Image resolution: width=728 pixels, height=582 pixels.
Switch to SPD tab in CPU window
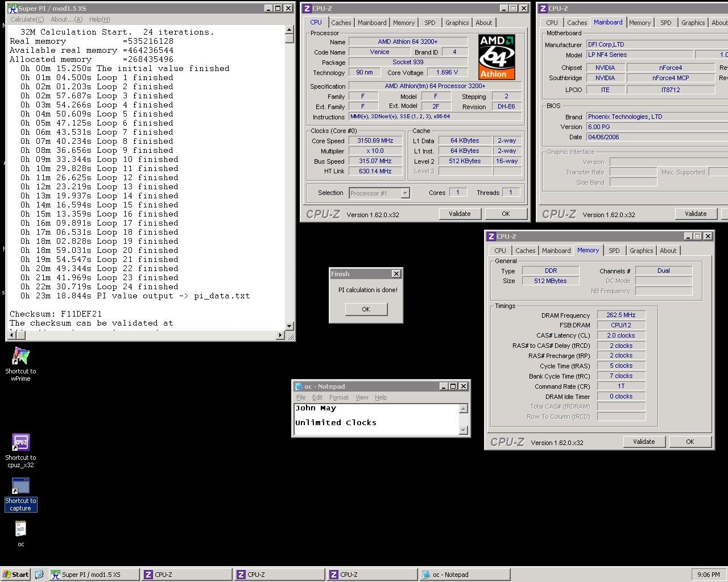(430, 23)
